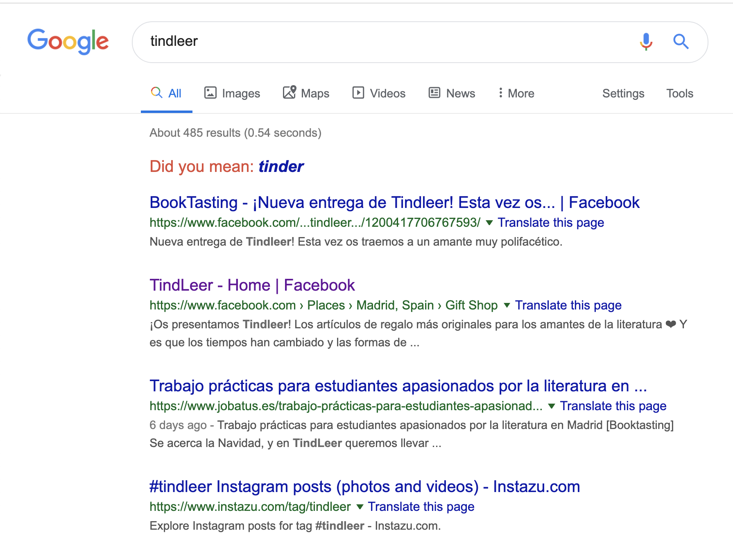Viewport: 733px width, 560px height.
Task: Open the More search menu
Action: point(516,93)
